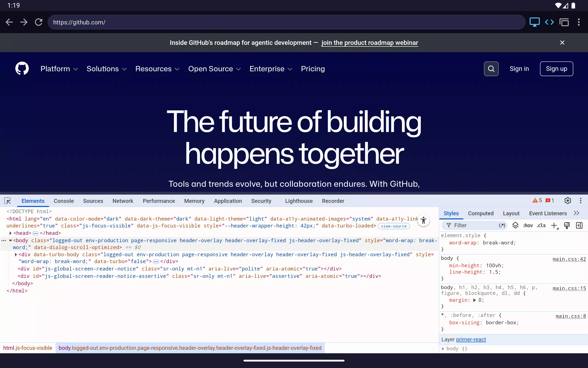Expand the Solutions navigation dropdown
This screenshot has height=368, width=588.
click(x=107, y=69)
